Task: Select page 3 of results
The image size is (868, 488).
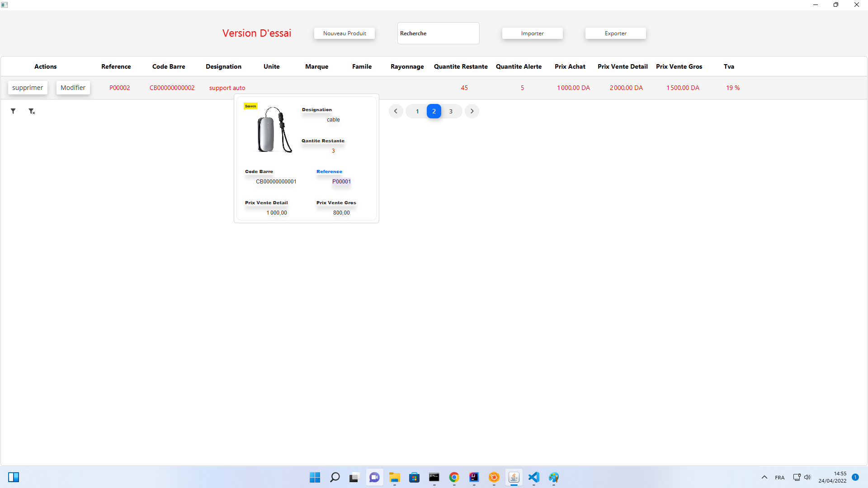Action: [451, 111]
